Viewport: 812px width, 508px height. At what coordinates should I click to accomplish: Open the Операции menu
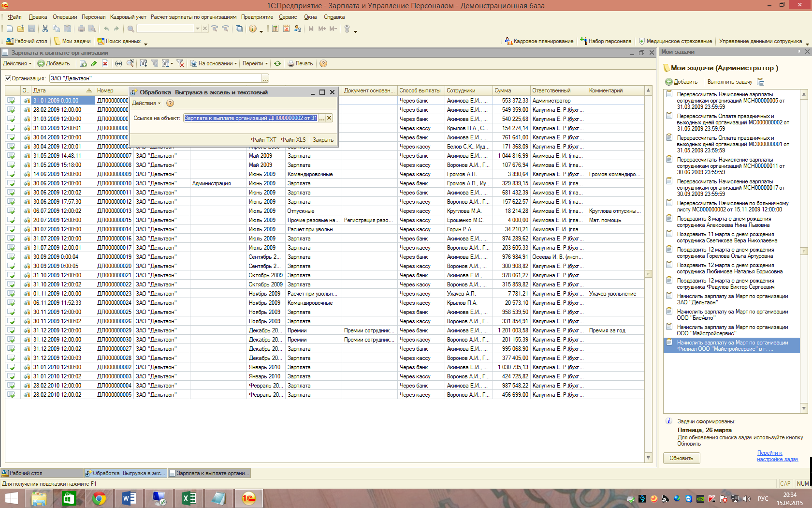65,17
